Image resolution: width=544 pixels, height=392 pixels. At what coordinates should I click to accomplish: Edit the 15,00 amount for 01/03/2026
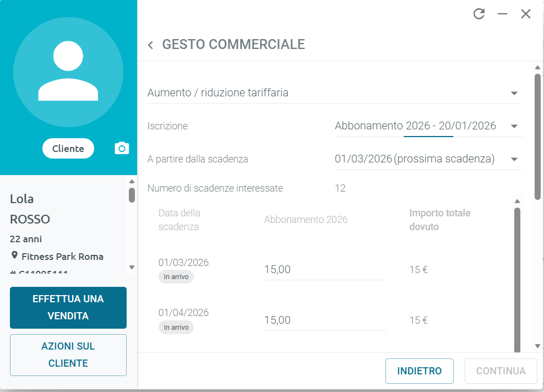tap(325, 270)
